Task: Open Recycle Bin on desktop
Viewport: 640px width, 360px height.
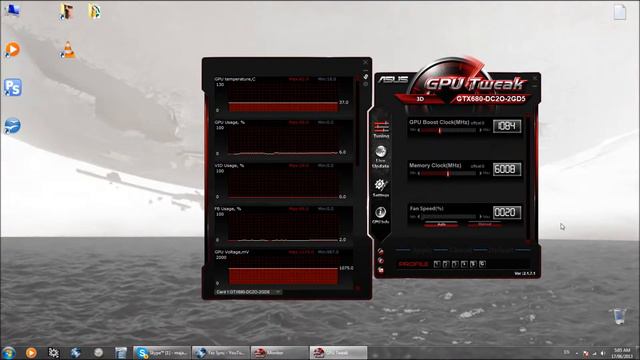Action: (619, 316)
